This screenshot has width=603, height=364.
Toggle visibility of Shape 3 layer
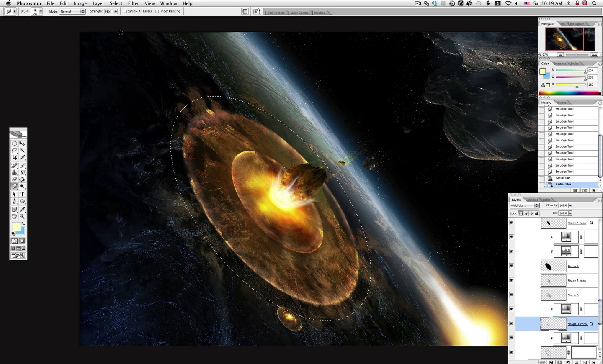click(x=511, y=295)
